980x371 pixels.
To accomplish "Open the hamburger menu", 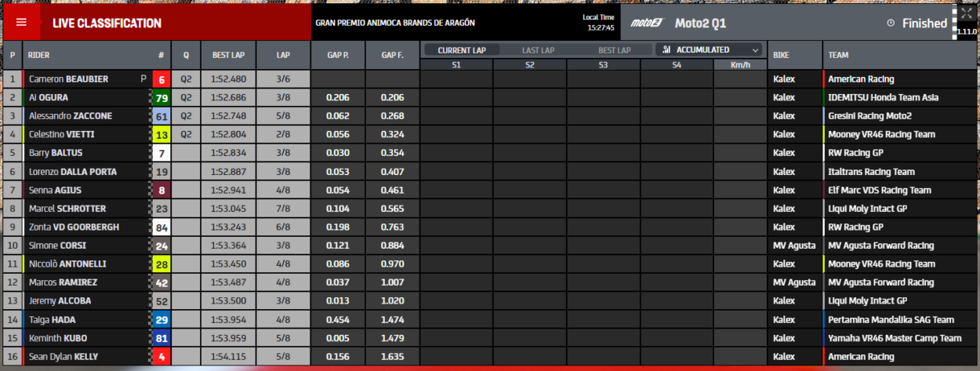I will click(21, 22).
